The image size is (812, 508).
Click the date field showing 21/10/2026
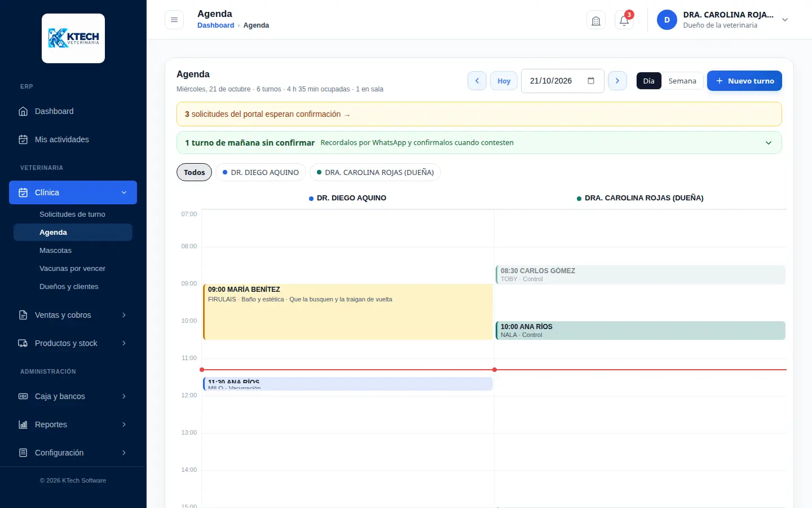[563, 81]
